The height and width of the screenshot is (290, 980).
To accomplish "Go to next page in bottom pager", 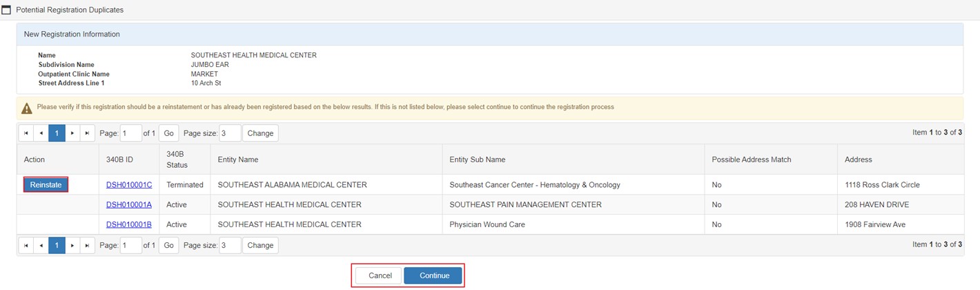I will [72, 245].
